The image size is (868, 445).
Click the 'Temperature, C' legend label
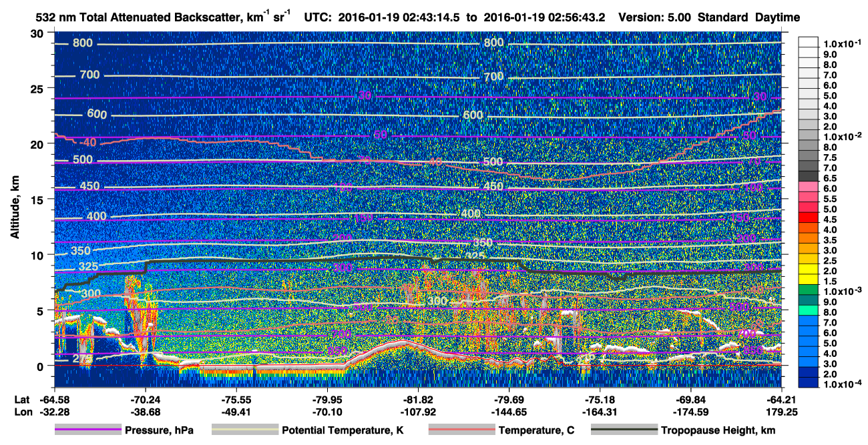[536, 431]
